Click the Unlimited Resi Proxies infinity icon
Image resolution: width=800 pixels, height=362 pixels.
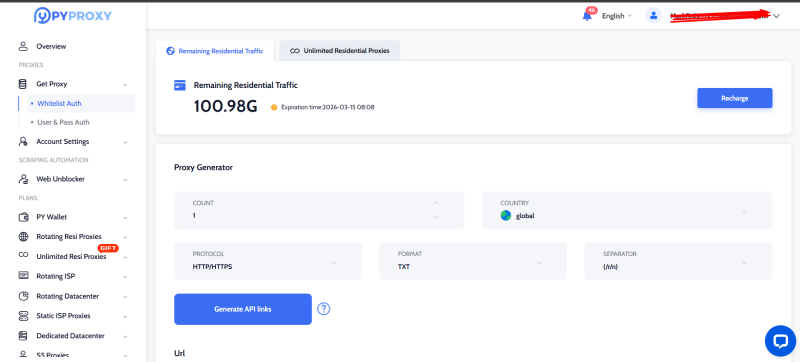(x=23, y=256)
